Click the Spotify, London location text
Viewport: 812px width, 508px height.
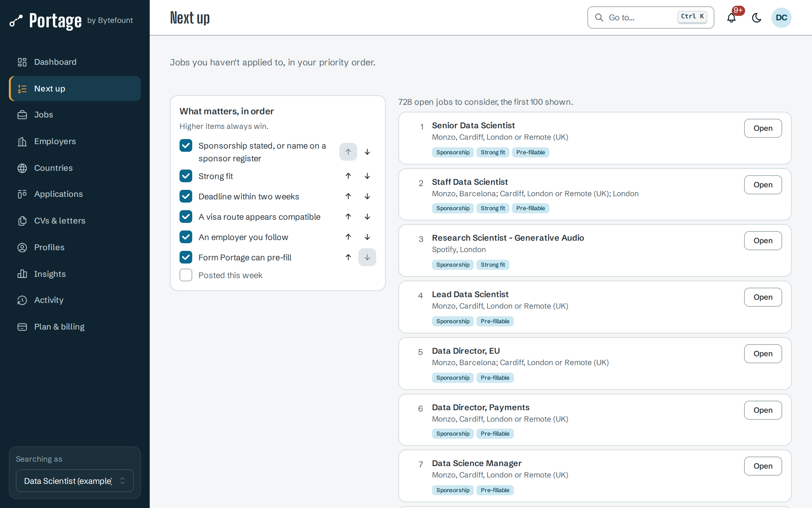[459, 250]
